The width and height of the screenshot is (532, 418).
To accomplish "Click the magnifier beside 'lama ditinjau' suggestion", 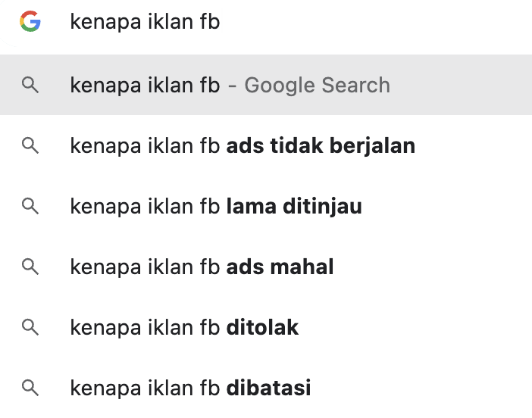I will point(30,206).
